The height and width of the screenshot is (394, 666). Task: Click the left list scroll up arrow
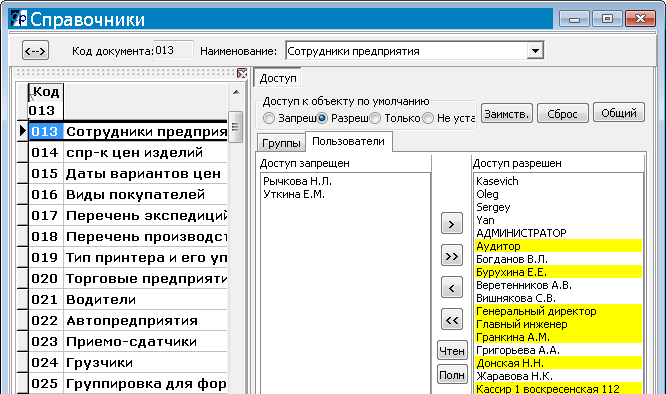tap(236, 92)
